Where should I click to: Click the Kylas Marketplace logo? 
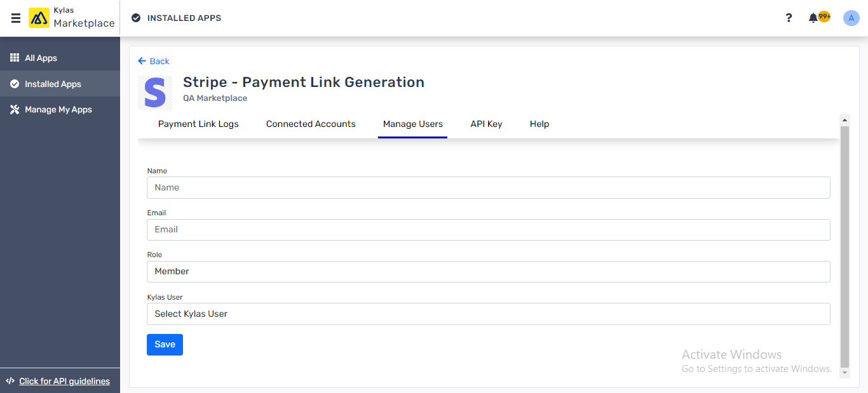[39, 18]
